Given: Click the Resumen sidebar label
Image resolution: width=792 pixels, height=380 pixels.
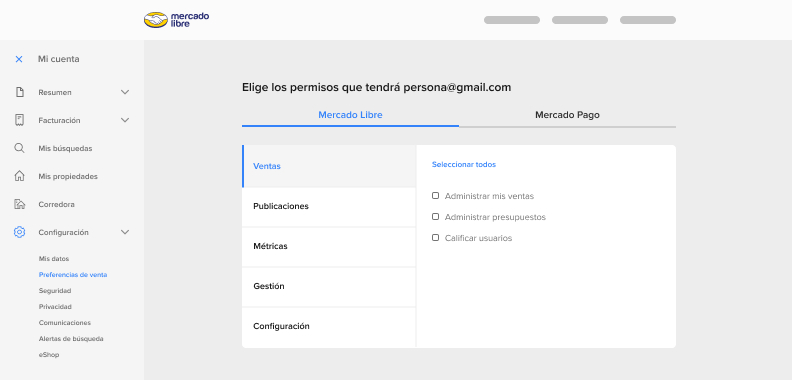Looking at the screenshot, I should 55,92.
